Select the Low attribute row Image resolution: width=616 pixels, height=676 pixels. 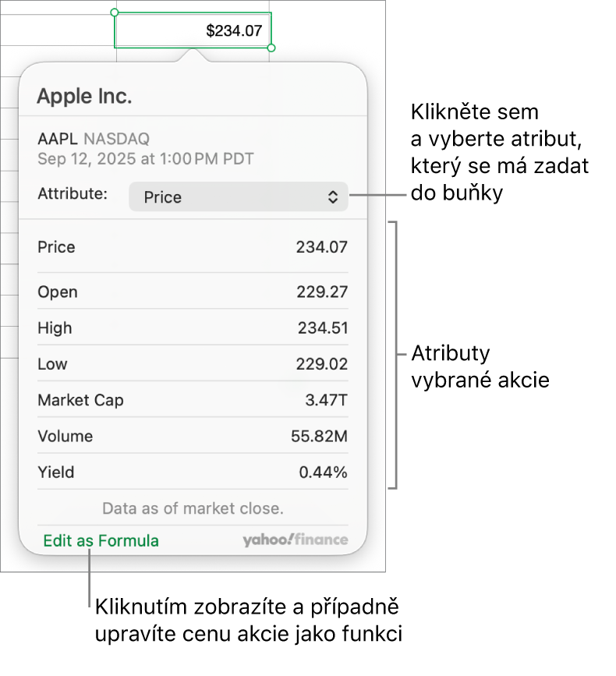(x=193, y=364)
